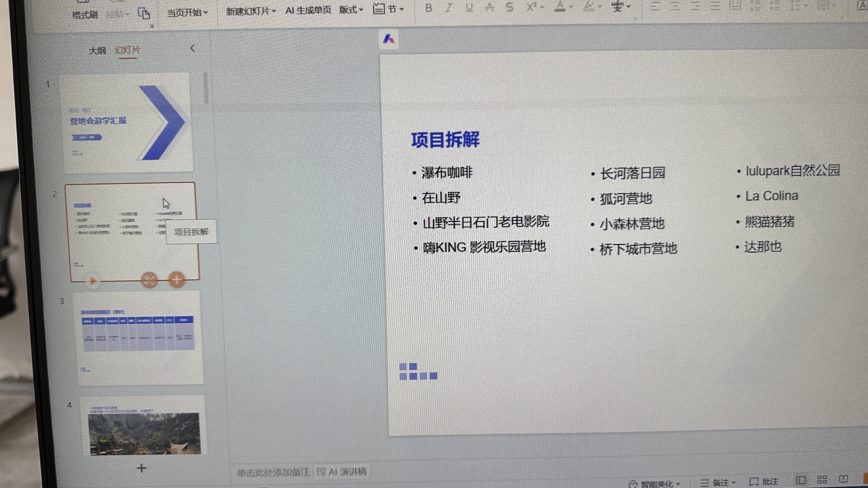Click the bullet text 达那也
This screenshot has width=868, height=488.
click(763, 247)
